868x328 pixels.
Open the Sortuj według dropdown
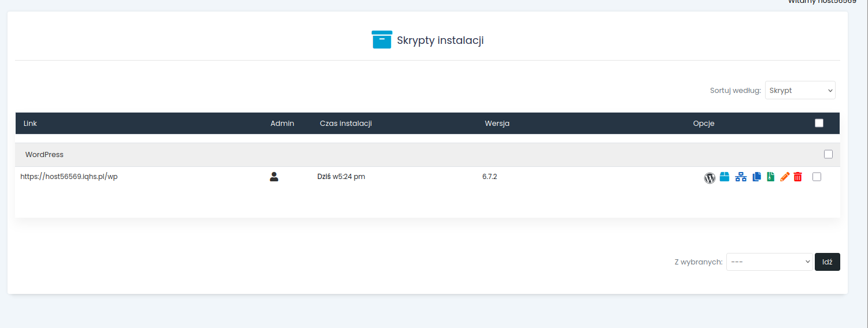[800, 90]
